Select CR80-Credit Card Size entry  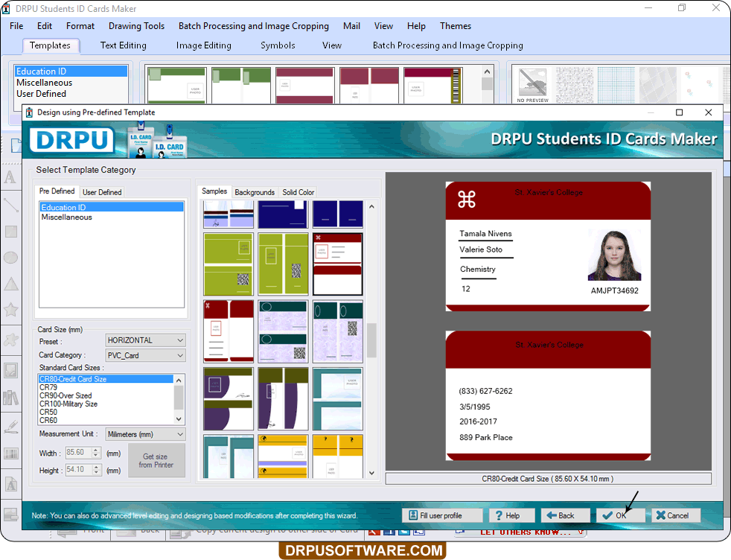pyautogui.click(x=106, y=379)
